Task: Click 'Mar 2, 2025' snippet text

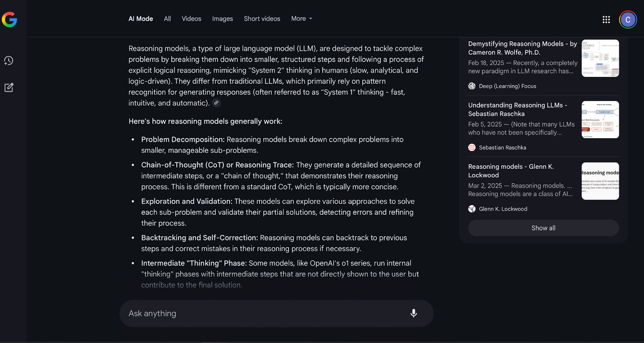Action: 485,186
